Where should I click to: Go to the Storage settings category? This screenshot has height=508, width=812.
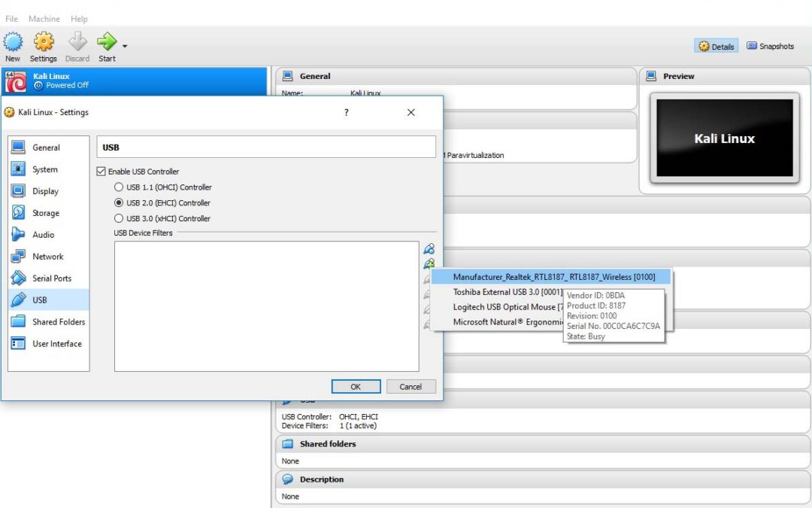pyautogui.click(x=45, y=213)
